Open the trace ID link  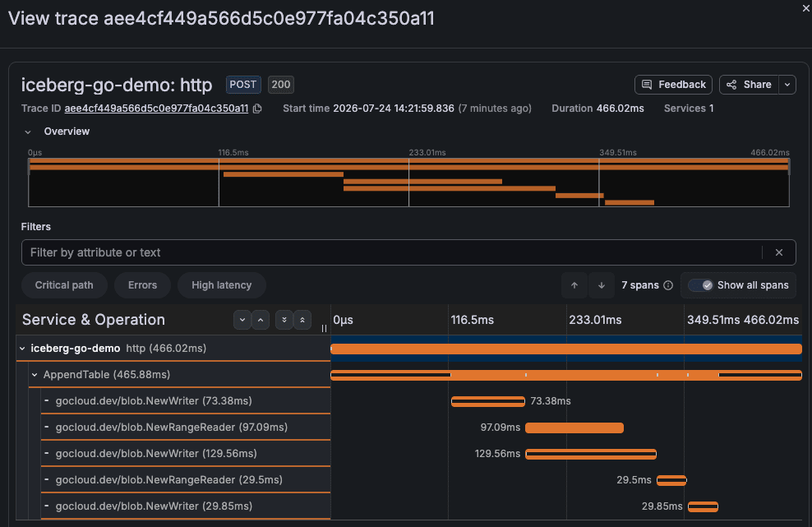click(x=156, y=109)
